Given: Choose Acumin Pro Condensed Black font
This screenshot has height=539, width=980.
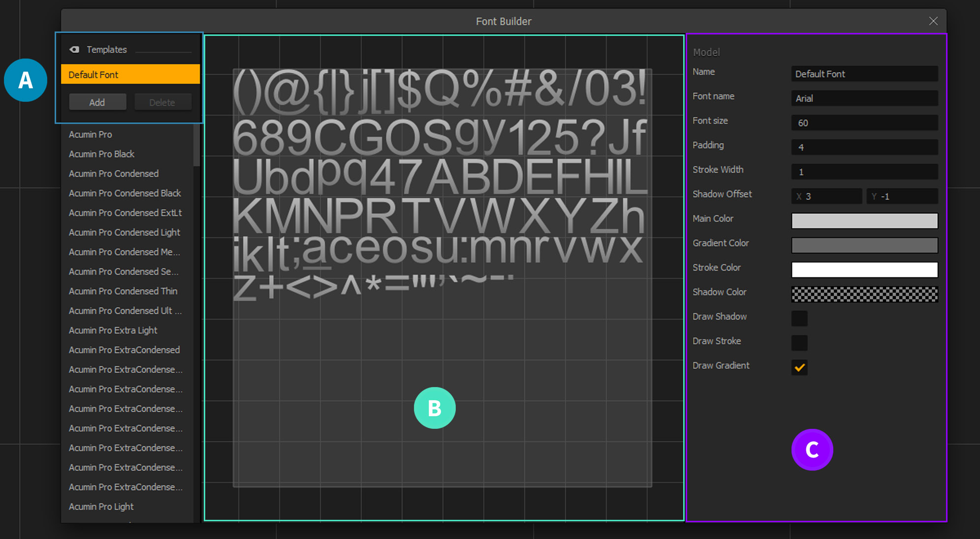Looking at the screenshot, I should 125,193.
